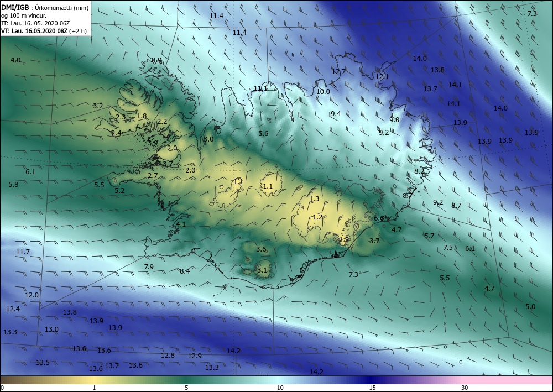
Task: Click the map value '1.3'
Action: coord(314,199)
